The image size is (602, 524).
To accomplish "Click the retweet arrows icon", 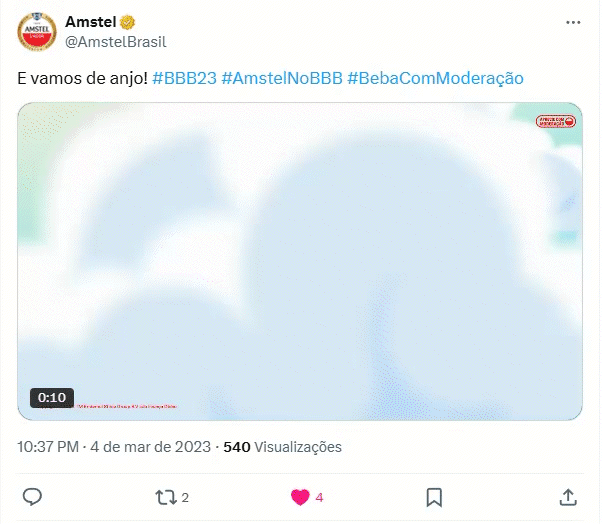I will coord(166,498).
